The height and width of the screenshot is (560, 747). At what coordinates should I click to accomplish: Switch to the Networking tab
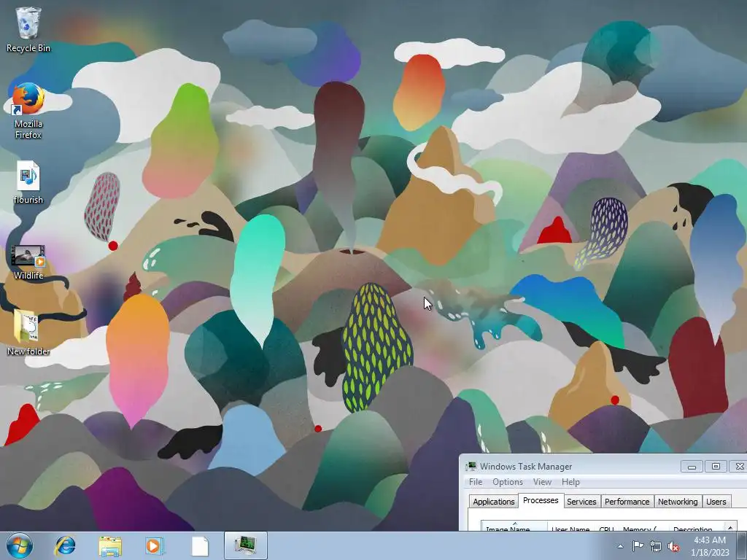pyautogui.click(x=678, y=502)
